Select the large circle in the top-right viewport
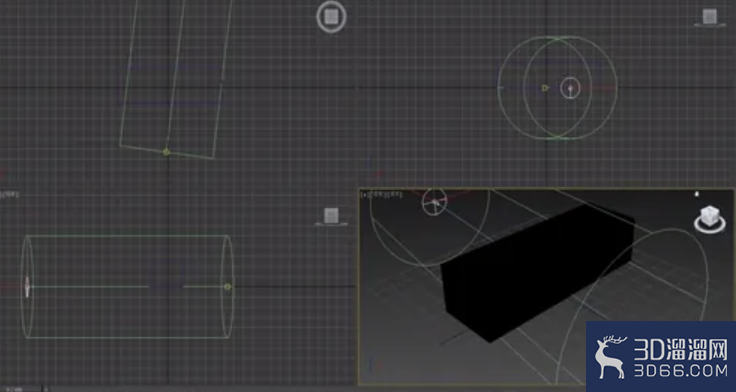This screenshot has width=736, height=392. click(558, 88)
